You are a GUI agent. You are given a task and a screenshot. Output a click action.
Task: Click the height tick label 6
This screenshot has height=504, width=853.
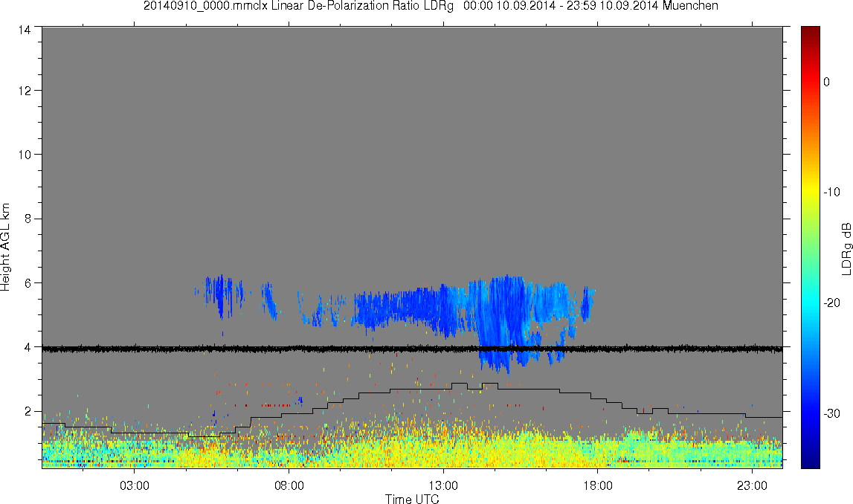click(x=28, y=282)
